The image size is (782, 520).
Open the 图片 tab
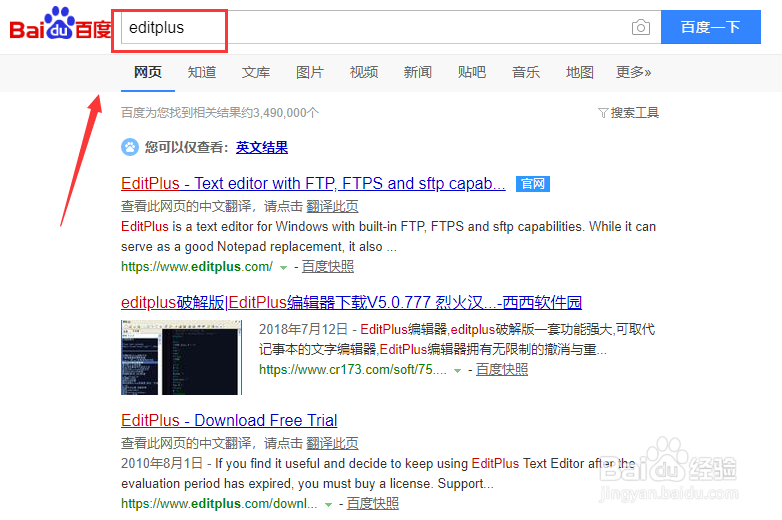pyautogui.click(x=310, y=72)
